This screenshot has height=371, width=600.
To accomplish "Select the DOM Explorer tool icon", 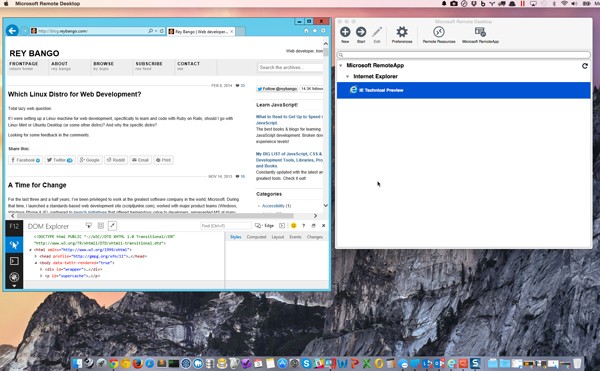I will [14, 244].
